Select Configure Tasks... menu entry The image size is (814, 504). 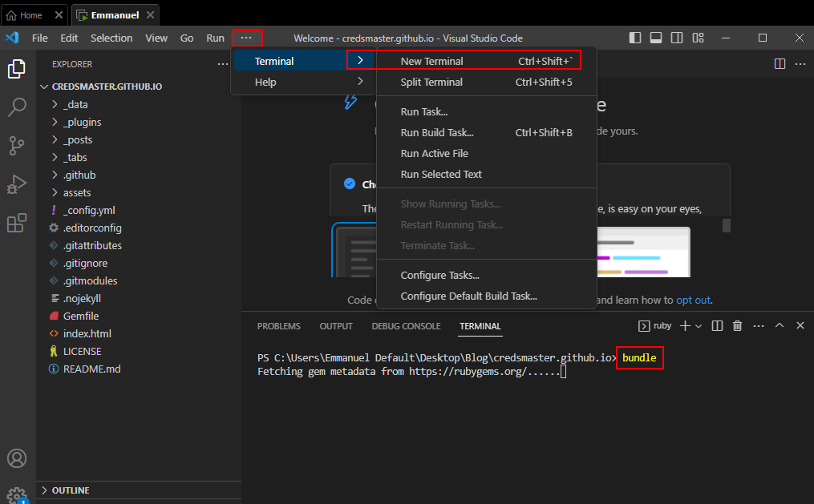(487, 275)
